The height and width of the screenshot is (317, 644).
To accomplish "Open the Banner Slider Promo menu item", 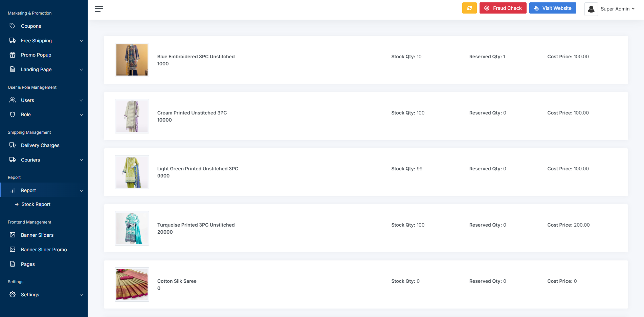I will pos(44,250).
